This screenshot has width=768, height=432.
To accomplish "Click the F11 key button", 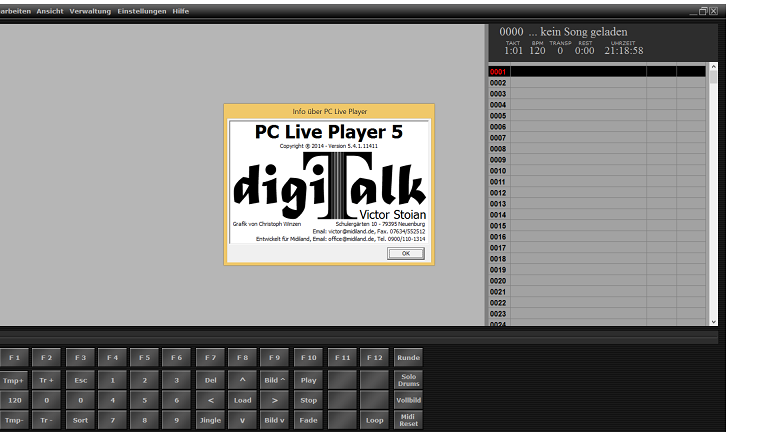I will point(342,358).
